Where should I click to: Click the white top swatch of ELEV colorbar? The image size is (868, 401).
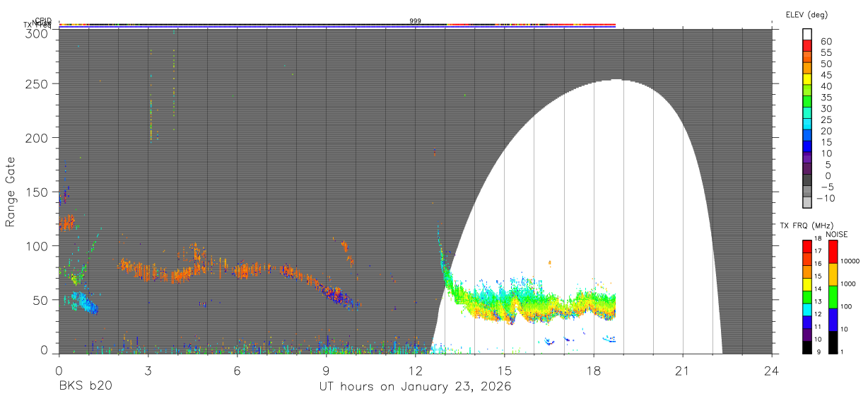click(807, 35)
